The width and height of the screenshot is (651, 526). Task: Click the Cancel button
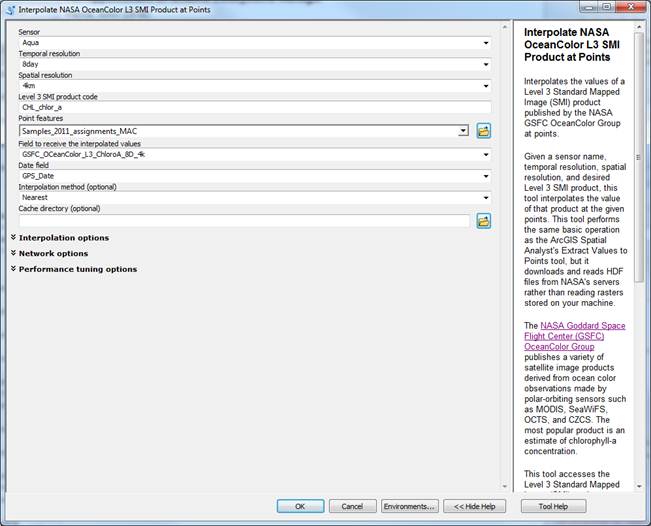click(x=352, y=506)
